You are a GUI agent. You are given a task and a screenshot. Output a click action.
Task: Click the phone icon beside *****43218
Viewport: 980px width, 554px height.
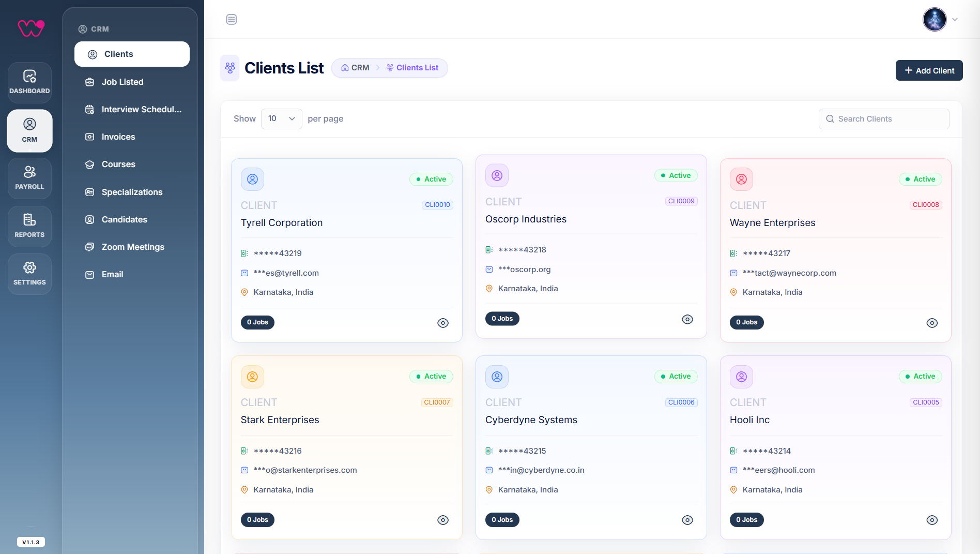click(x=489, y=250)
